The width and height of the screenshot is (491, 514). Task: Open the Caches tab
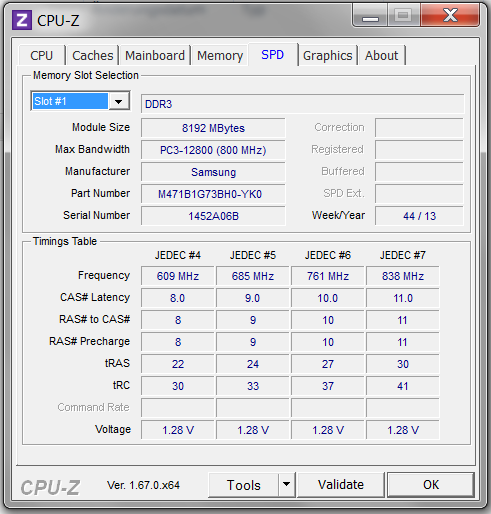[x=93, y=55]
